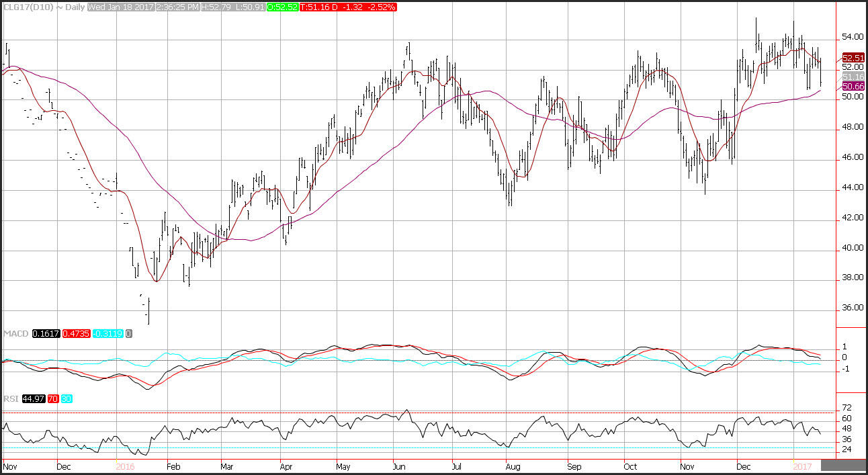Select the Daily interval label
The width and height of the screenshot is (868, 475).
pos(68,7)
